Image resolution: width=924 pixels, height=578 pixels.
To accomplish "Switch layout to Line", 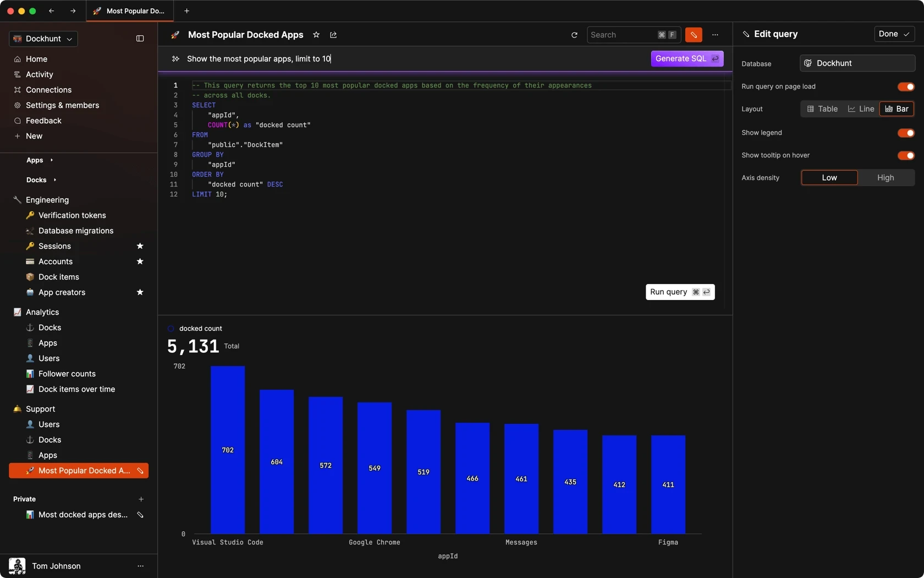I will (x=861, y=109).
